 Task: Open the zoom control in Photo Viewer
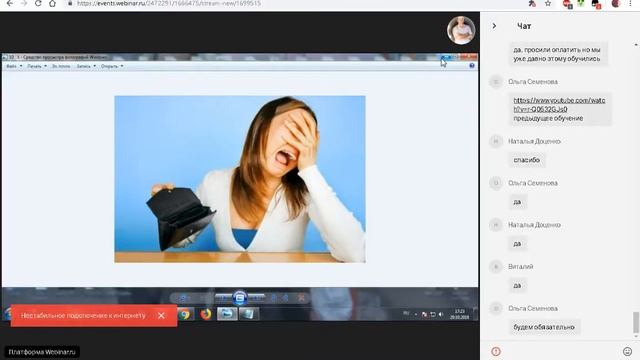point(183,298)
